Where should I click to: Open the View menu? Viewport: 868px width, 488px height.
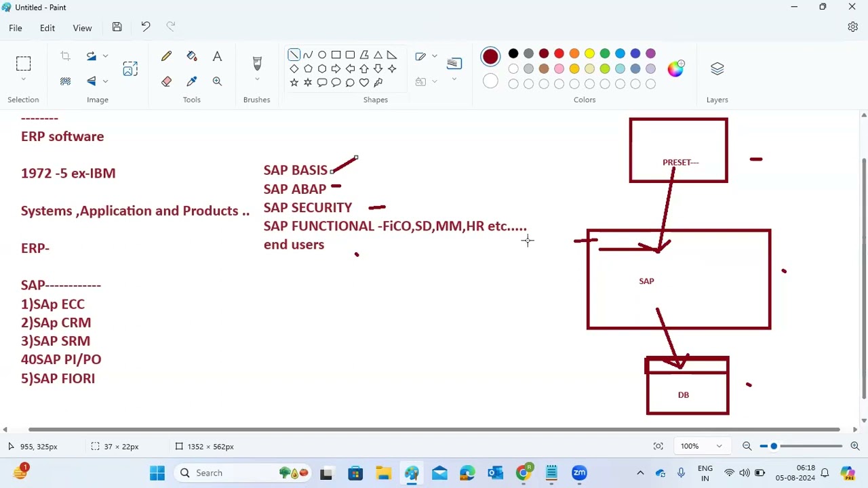pyautogui.click(x=82, y=28)
